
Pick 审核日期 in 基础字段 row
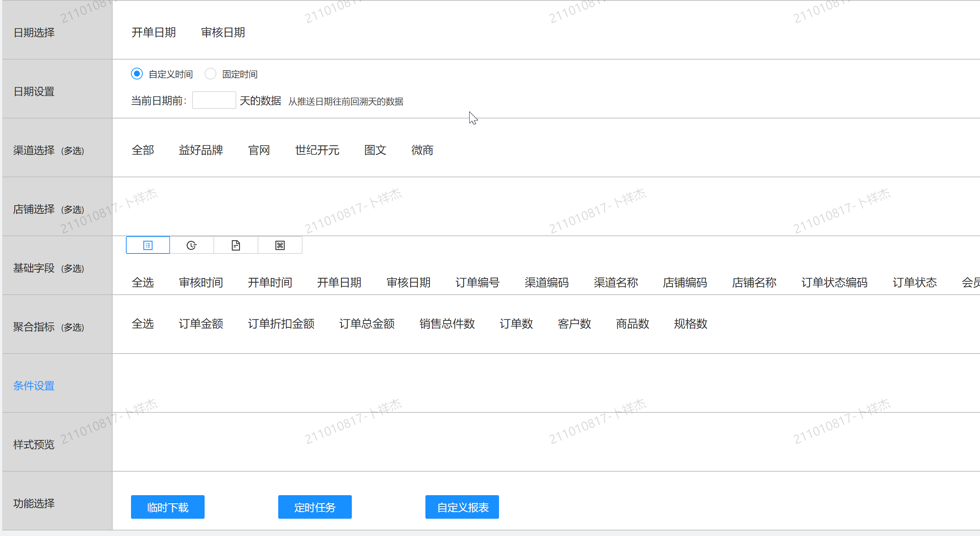click(x=408, y=283)
